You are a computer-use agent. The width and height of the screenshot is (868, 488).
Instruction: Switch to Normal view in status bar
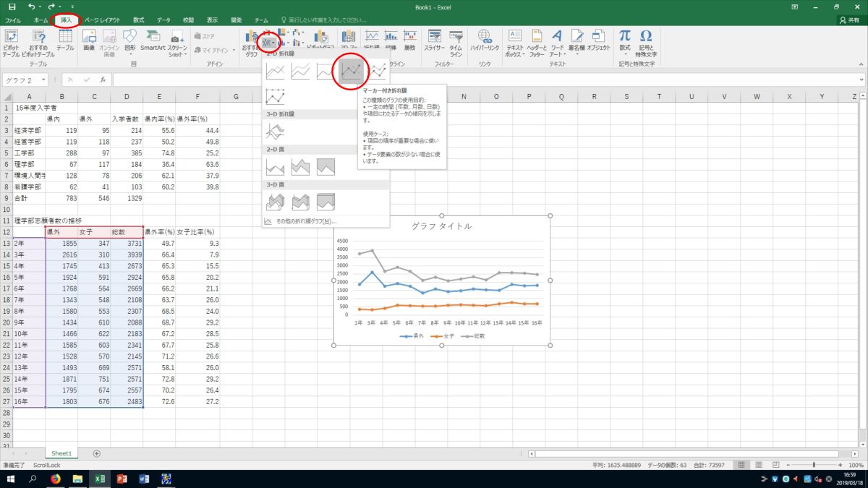coord(741,465)
